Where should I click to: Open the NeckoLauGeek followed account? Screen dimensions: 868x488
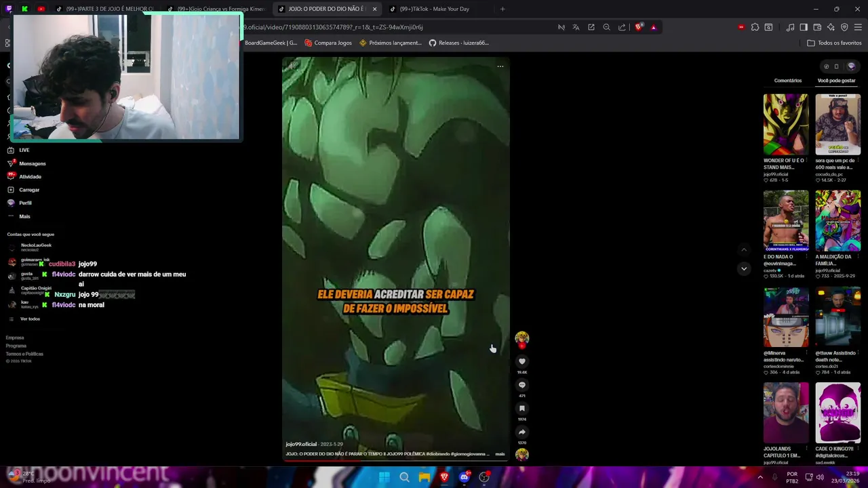pos(29,247)
